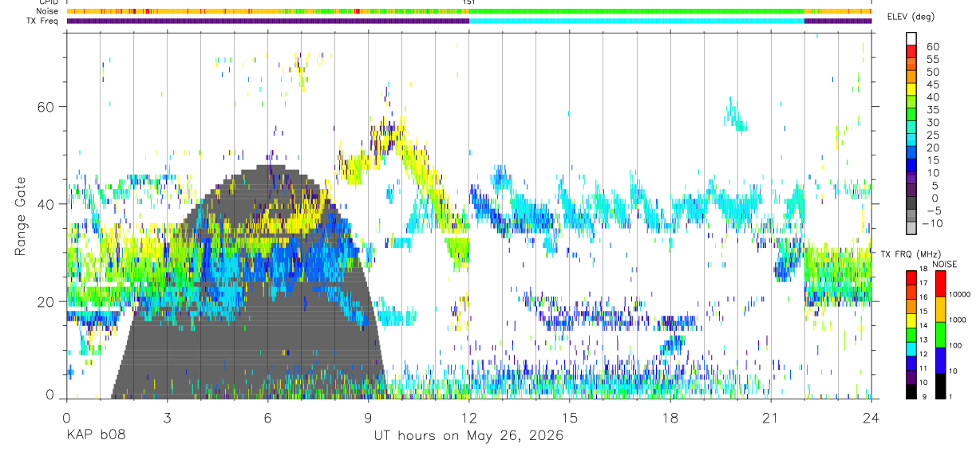Click the "151" CPID value at top
The width and height of the screenshot is (980, 452).
click(x=469, y=2)
